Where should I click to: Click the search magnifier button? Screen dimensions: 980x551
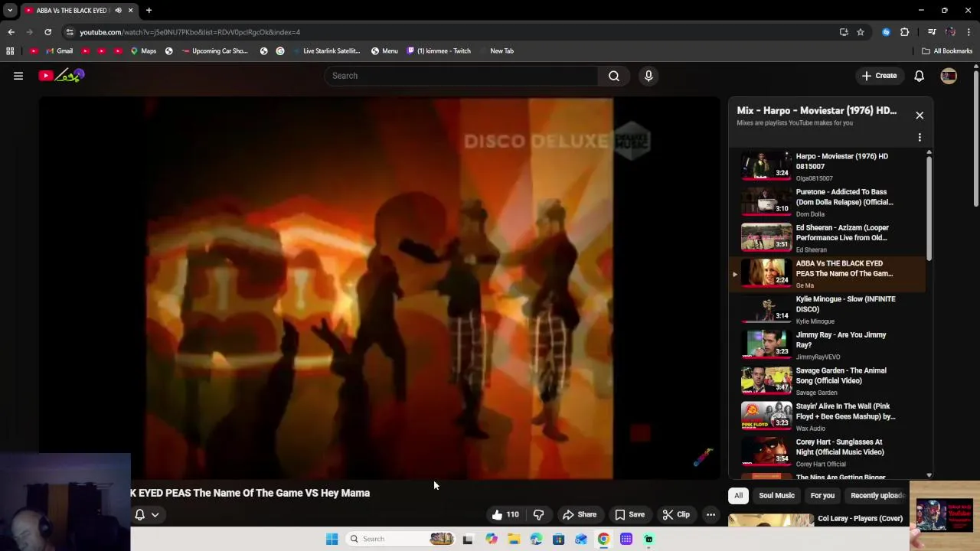[614, 76]
